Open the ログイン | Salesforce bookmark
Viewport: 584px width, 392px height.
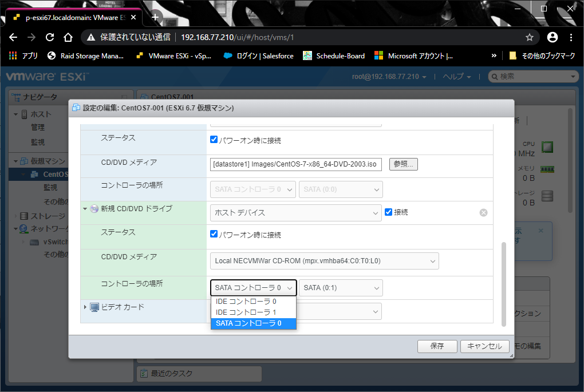[258, 56]
